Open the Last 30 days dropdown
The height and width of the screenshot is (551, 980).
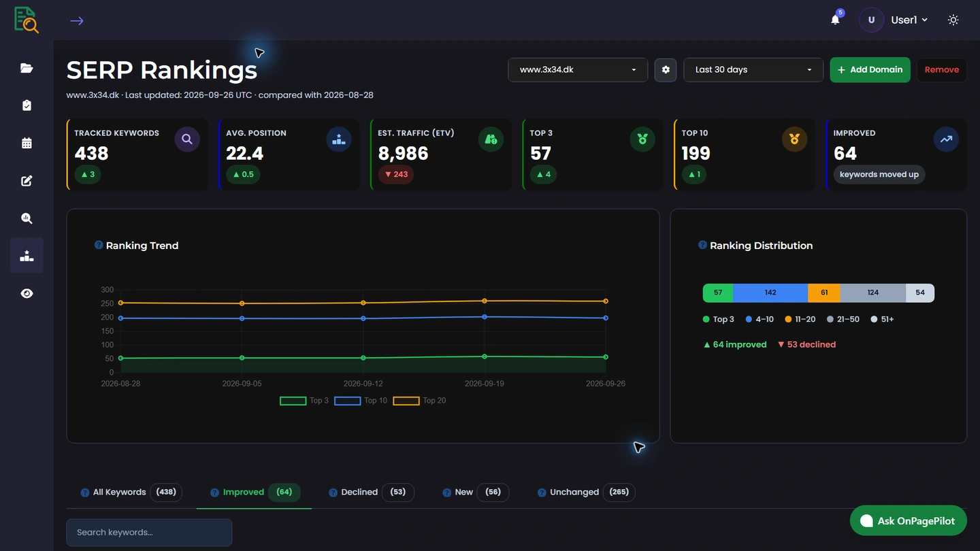pos(753,69)
